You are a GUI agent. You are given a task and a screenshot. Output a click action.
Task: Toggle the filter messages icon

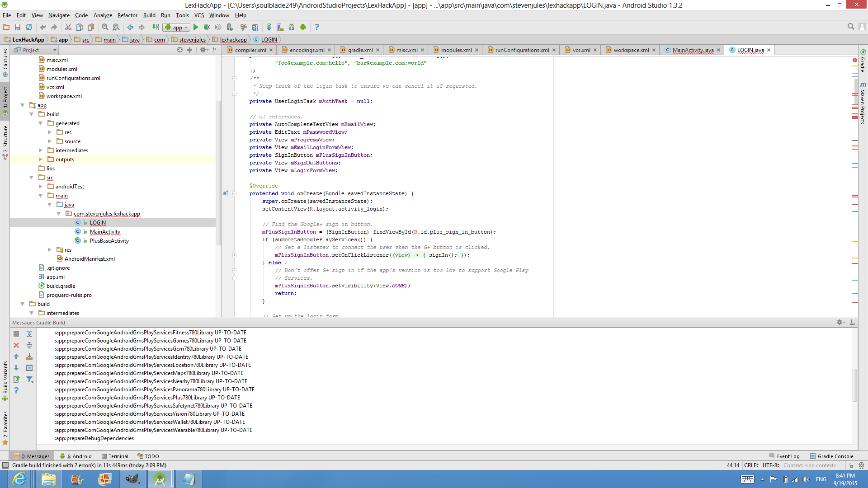[x=29, y=379]
